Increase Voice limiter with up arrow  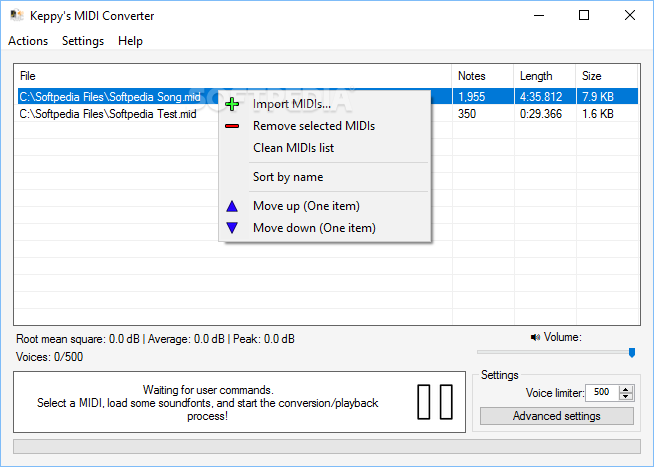pyautogui.click(x=626, y=389)
